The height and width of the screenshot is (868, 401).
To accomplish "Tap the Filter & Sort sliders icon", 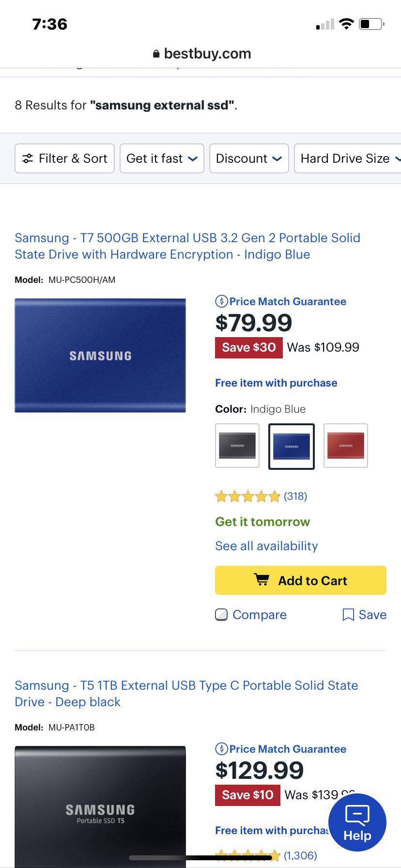I will 28,158.
